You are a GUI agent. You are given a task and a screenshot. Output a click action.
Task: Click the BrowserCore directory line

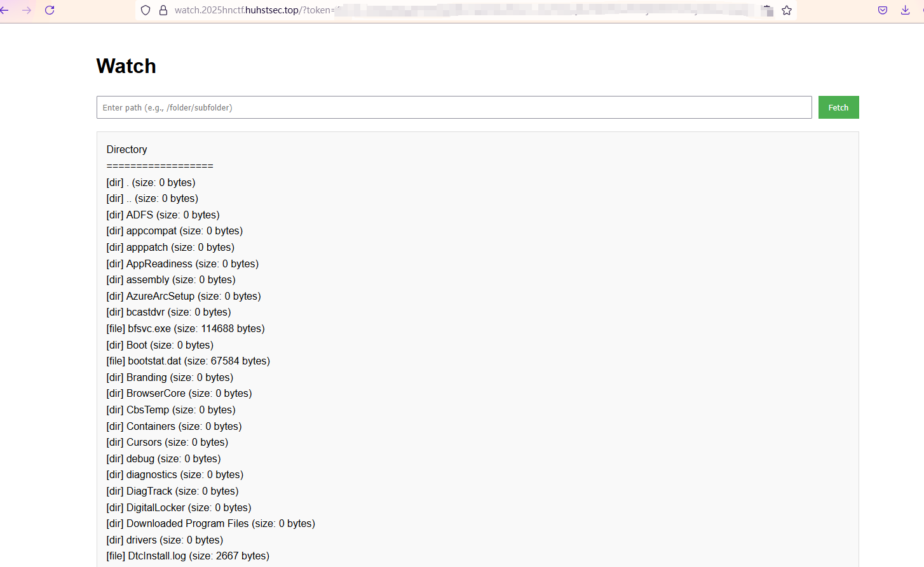click(x=179, y=393)
